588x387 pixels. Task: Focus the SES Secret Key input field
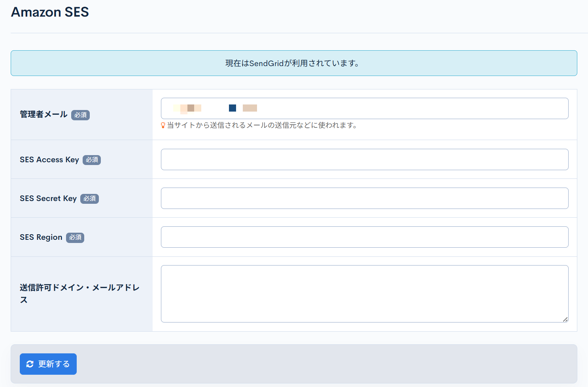click(x=365, y=198)
